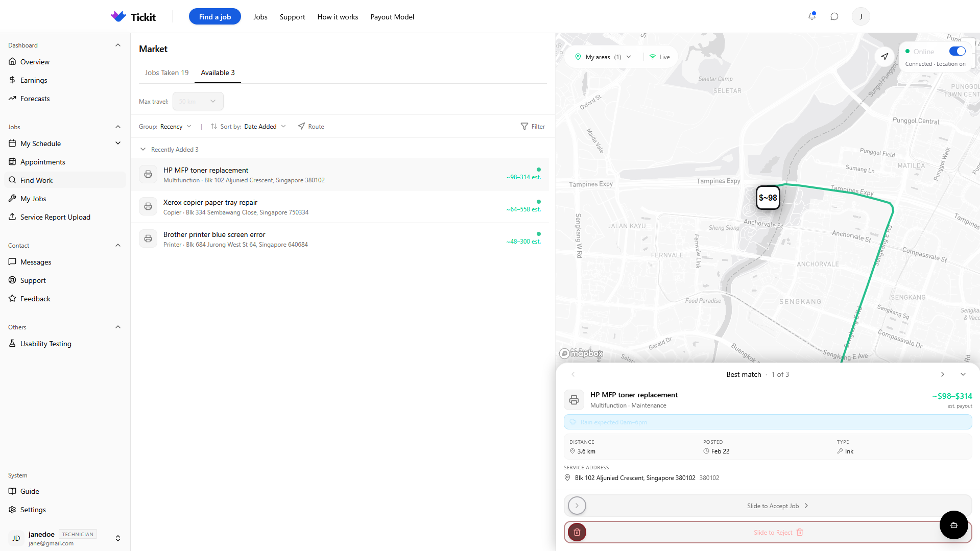Click the Tickit logo icon
Image resolution: width=980 pixels, height=551 pixels.
(118, 16)
